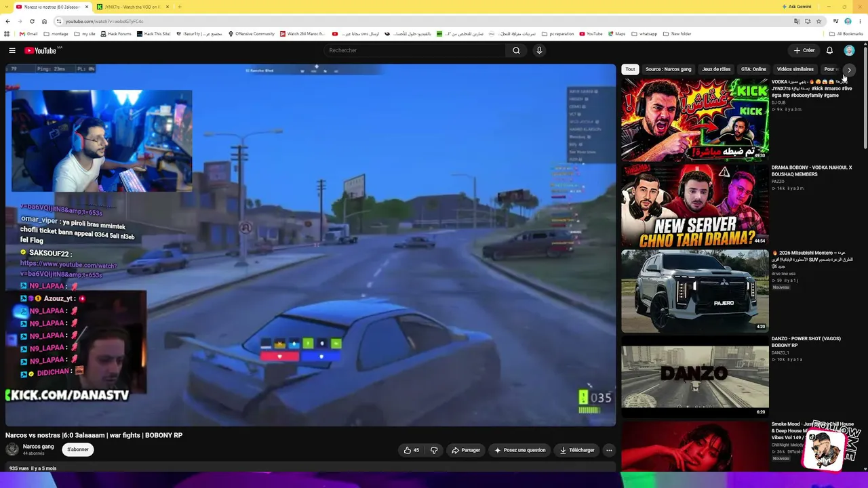
Task: Bookmark this page with the star icon
Action: click(x=819, y=21)
